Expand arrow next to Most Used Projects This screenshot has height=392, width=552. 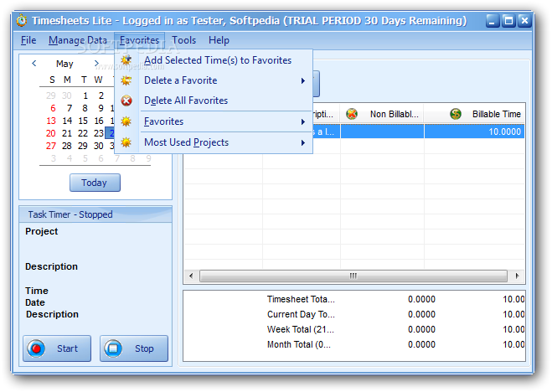coord(302,143)
